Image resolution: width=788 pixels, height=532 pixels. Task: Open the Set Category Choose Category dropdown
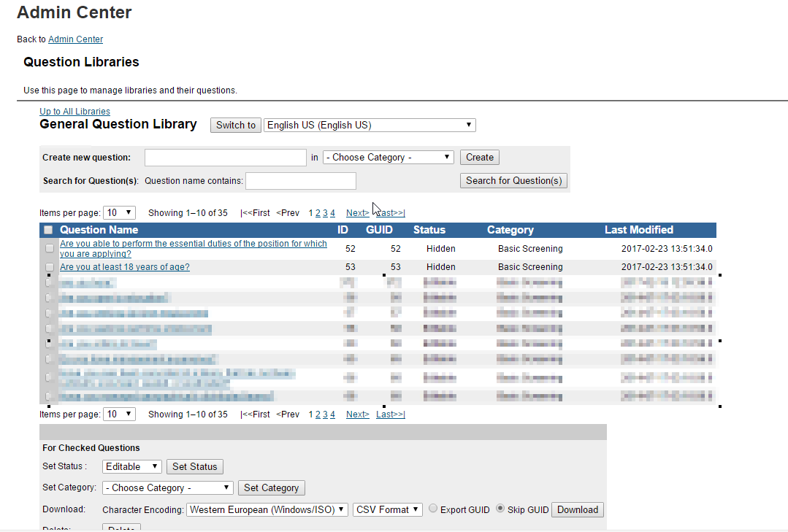167,487
